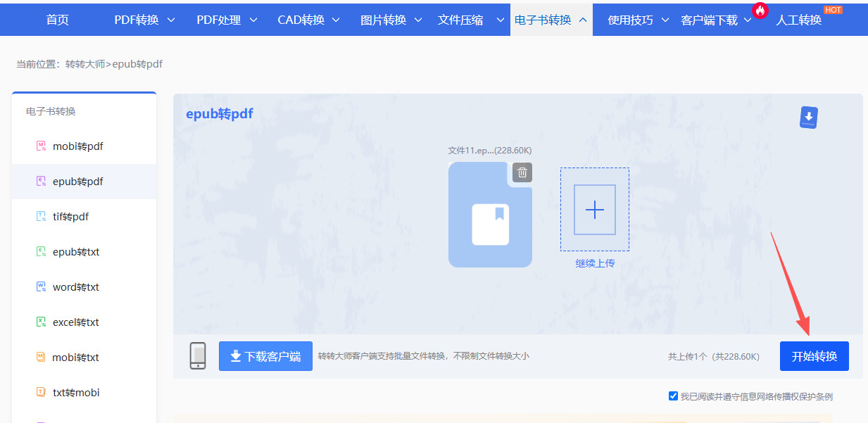
Task: Click the 共上传1个 (共228.60K) text
Action: tap(714, 357)
